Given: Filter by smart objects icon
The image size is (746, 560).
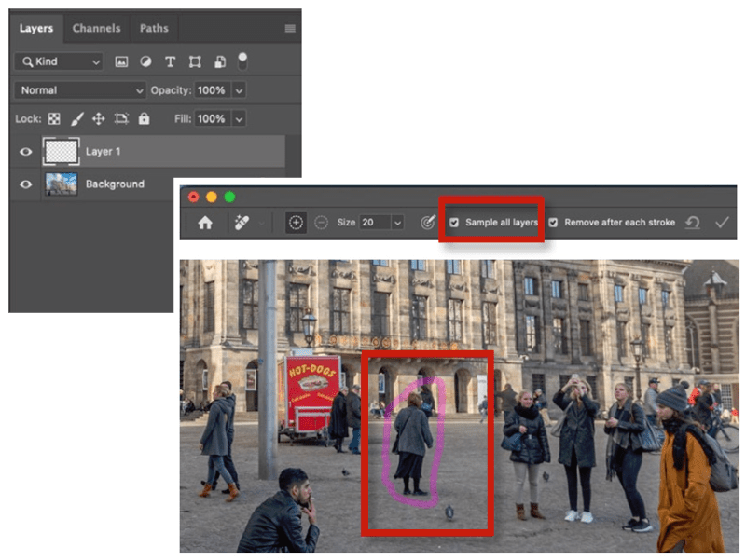Looking at the screenshot, I should click(x=220, y=61).
